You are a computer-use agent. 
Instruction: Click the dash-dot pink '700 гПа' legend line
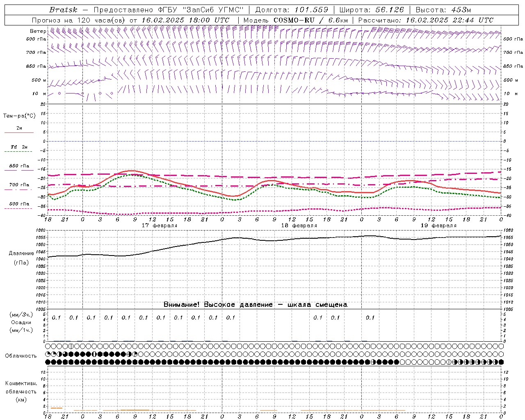point(19,189)
